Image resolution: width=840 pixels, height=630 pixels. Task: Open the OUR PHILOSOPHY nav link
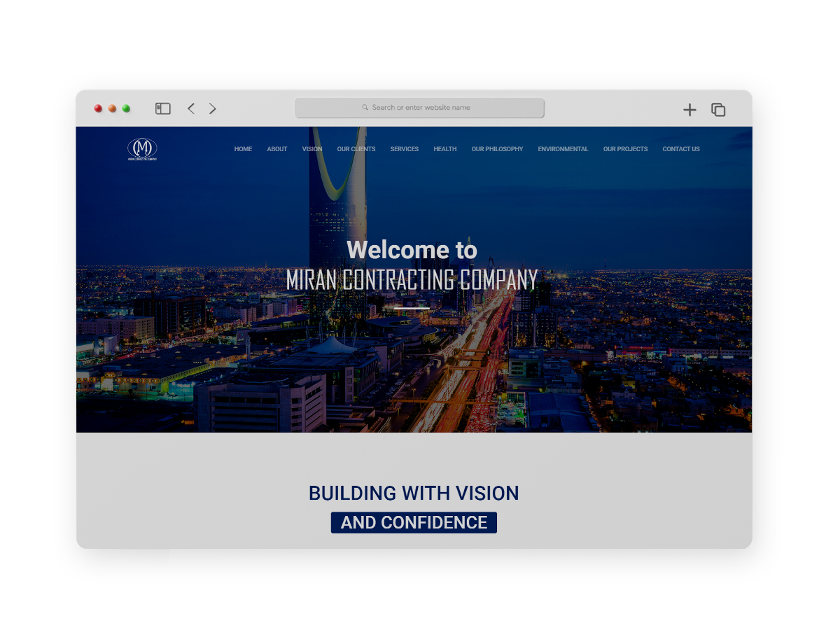tap(497, 149)
